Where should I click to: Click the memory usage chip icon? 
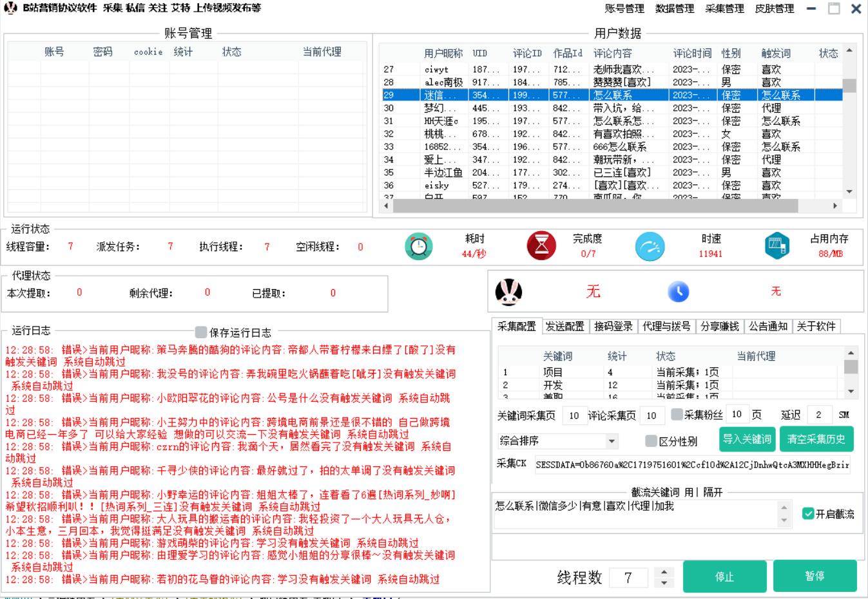777,246
